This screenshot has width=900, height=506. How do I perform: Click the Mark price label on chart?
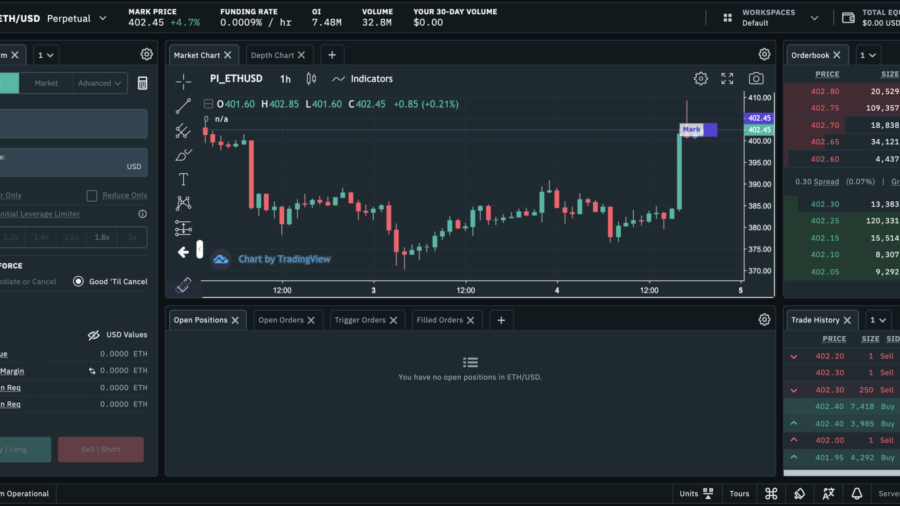691,130
